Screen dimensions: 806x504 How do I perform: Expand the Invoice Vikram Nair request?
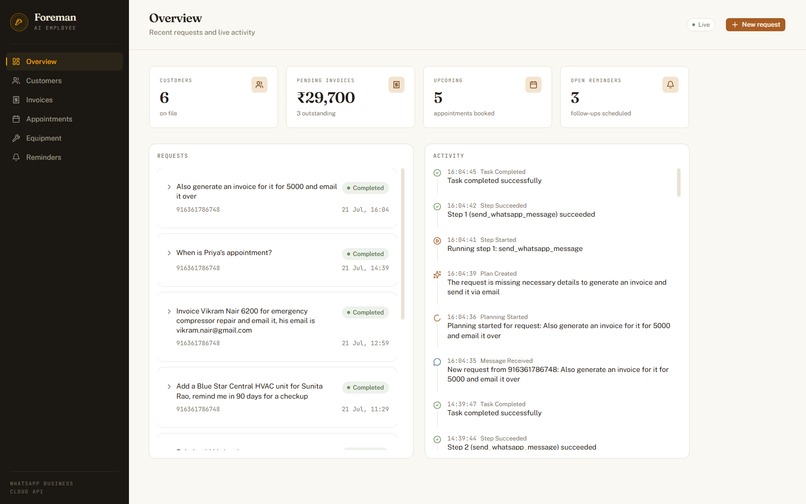pos(169,312)
